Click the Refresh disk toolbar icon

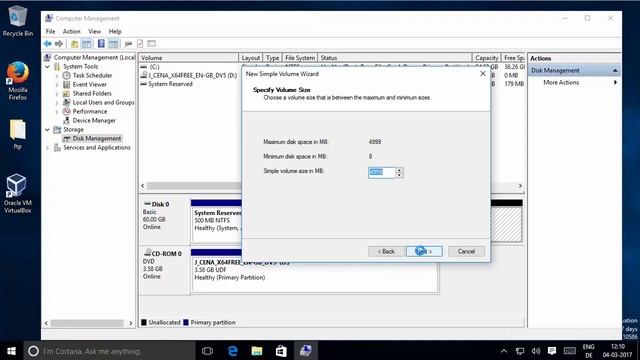tap(128, 44)
